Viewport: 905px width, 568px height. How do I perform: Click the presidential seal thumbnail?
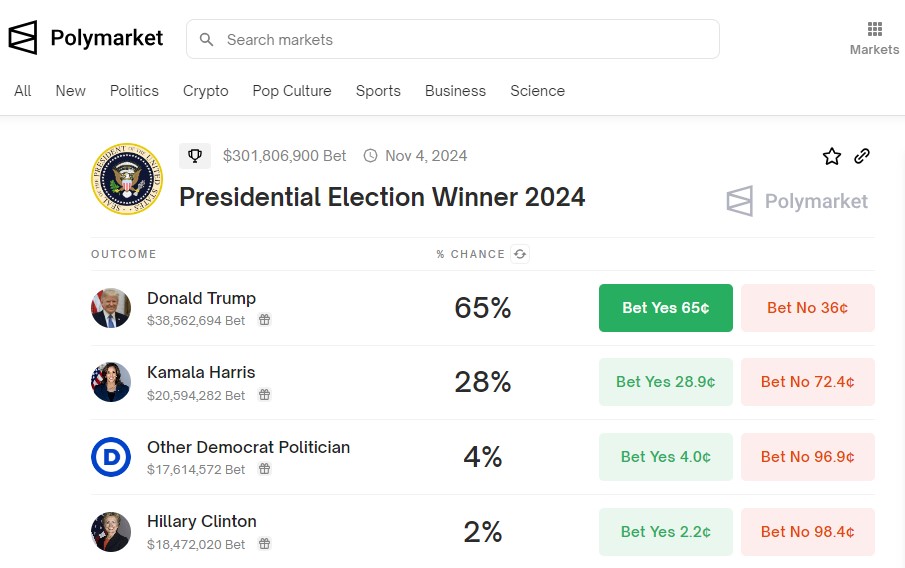[x=125, y=178]
